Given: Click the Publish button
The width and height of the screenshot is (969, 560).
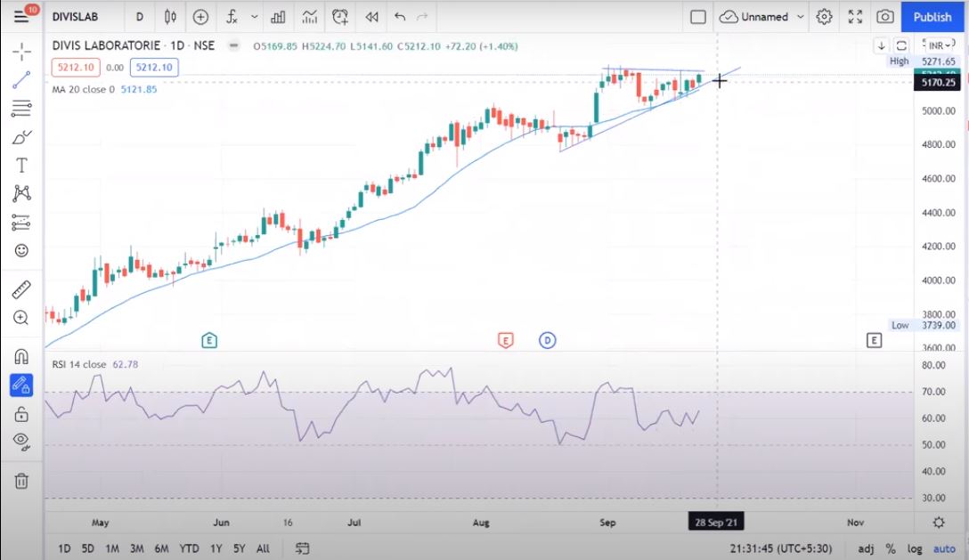Looking at the screenshot, I should tap(932, 17).
